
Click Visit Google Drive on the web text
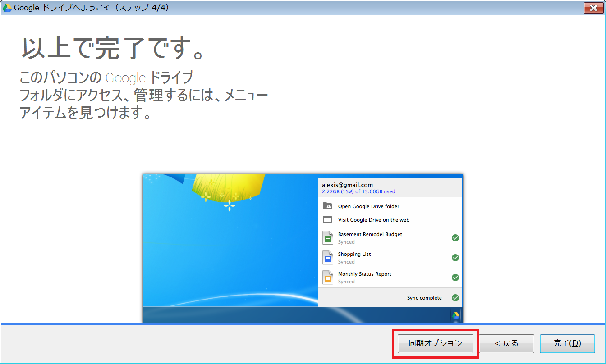[x=374, y=220]
